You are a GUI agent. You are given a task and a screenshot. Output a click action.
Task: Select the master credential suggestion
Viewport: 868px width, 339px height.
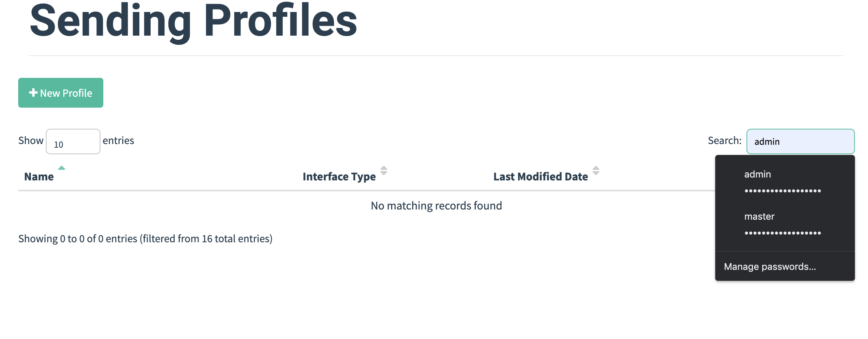point(759,216)
